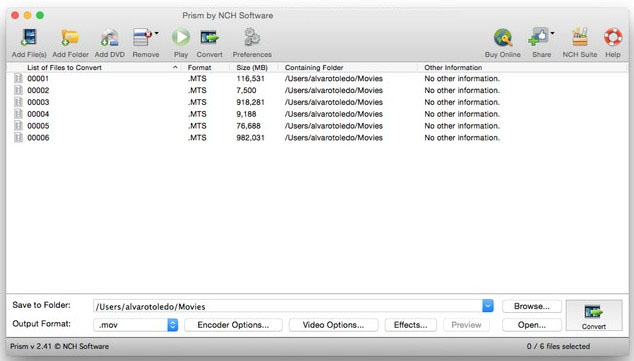Click the Video Options... button

[x=333, y=325]
